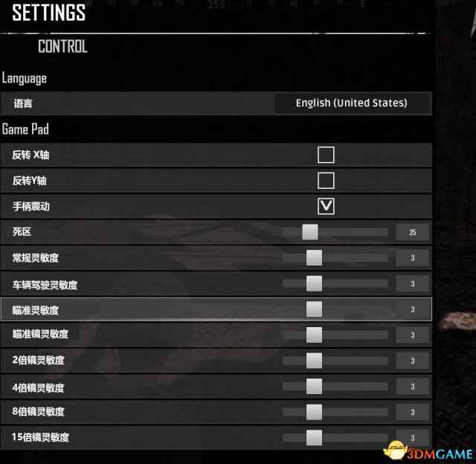Click the 2倍镜灵敏度 slider handle
476x464 pixels.
click(314, 361)
